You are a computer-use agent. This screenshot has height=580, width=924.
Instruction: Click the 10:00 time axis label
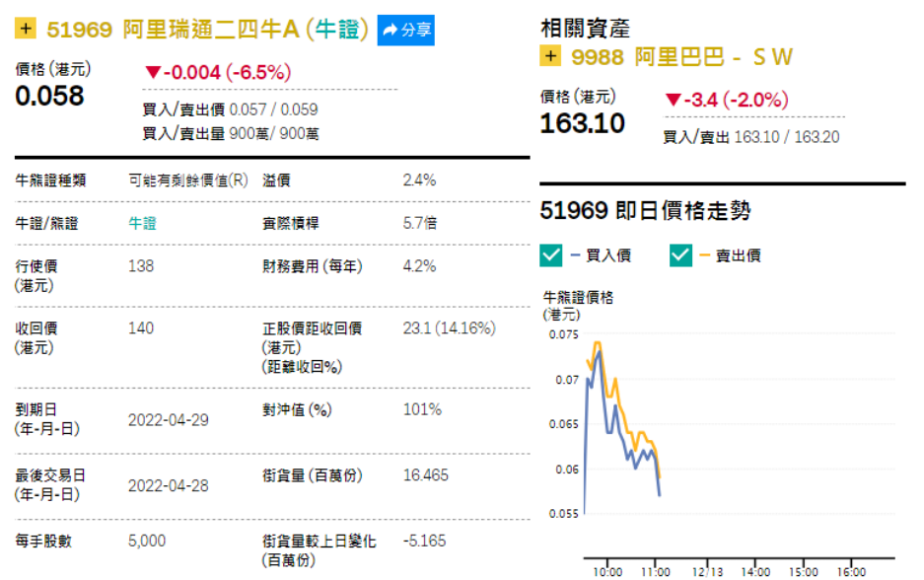607,571
